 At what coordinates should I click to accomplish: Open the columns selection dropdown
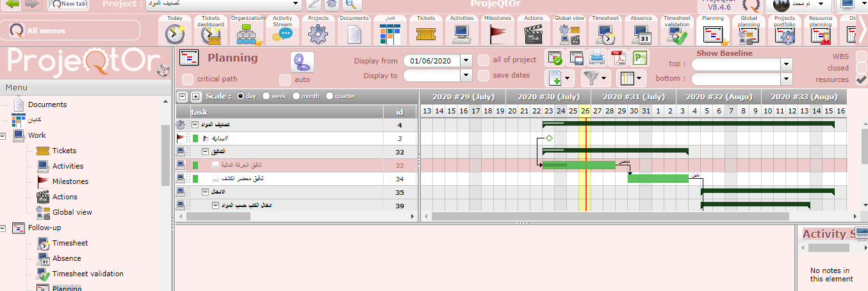coord(631,79)
